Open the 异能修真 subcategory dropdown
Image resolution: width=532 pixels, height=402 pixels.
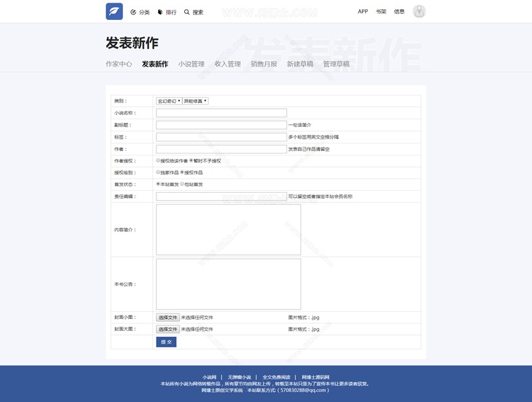(x=196, y=101)
